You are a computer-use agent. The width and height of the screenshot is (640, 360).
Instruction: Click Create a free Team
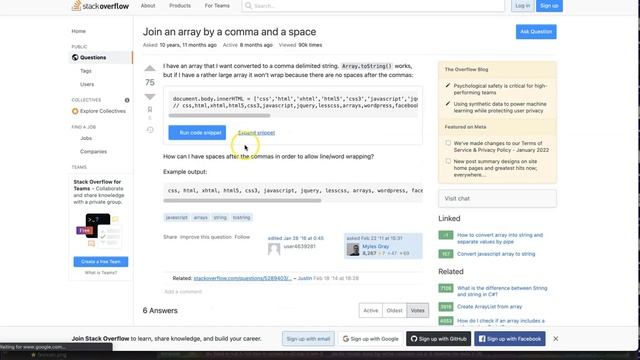pyautogui.click(x=101, y=262)
